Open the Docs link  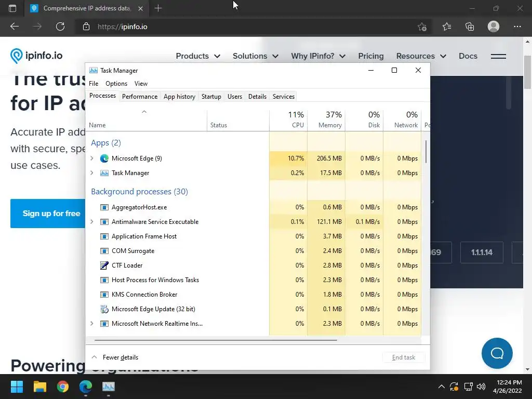(468, 56)
